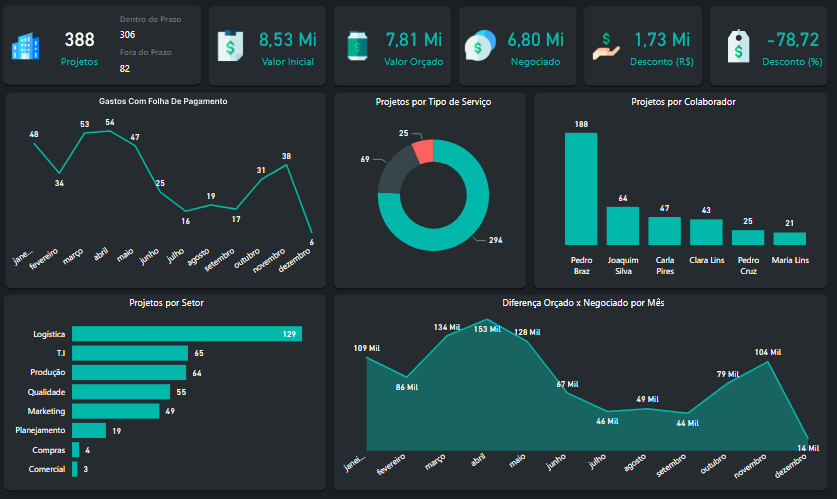Click the building icon beside Projetos
This screenshot has height=499, width=837.
pyautogui.click(x=27, y=46)
